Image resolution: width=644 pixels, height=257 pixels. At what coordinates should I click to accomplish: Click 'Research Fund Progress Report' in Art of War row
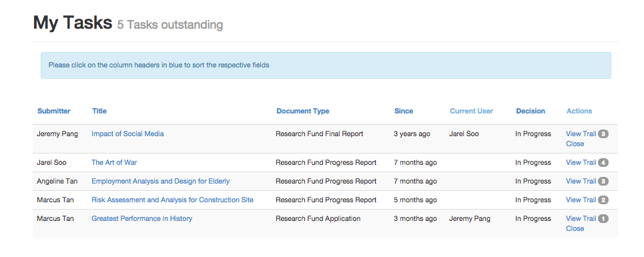tap(326, 162)
